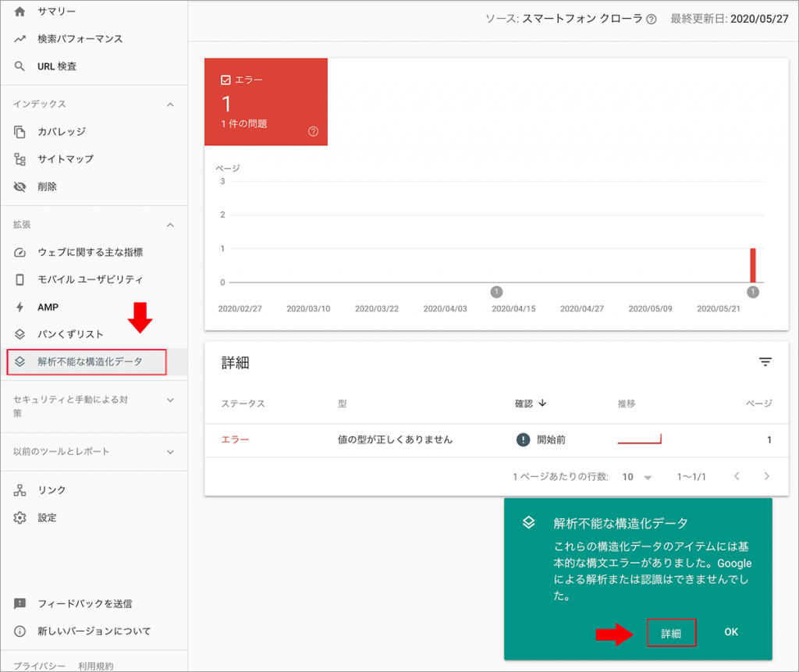The width and height of the screenshot is (799, 672).
Task: Expand セキュリティと手動による対策 section
Action: click(170, 400)
